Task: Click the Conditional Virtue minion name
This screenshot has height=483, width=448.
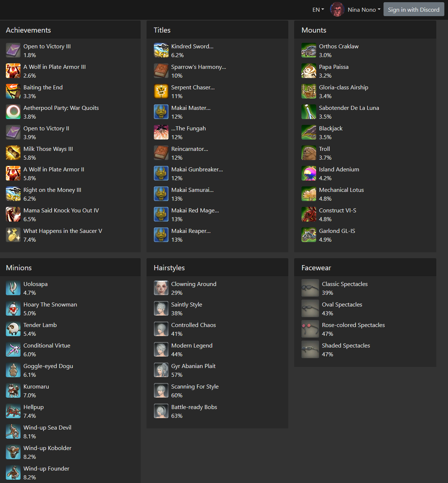Action: point(47,346)
